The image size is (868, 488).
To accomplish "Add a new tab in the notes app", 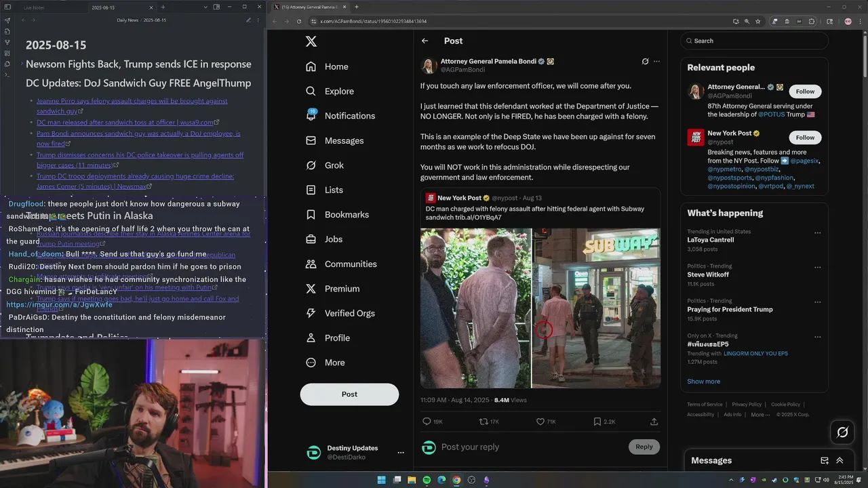I will (163, 7).
